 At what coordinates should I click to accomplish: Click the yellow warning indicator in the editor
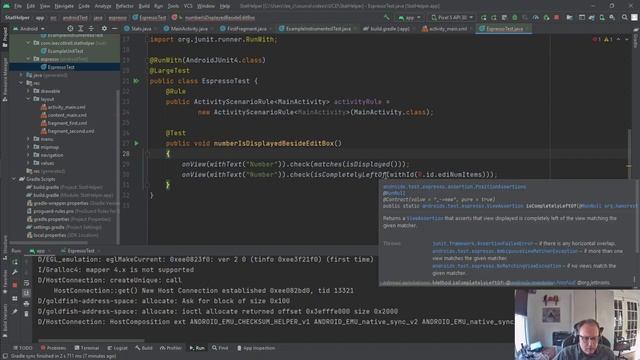point(608,39)
